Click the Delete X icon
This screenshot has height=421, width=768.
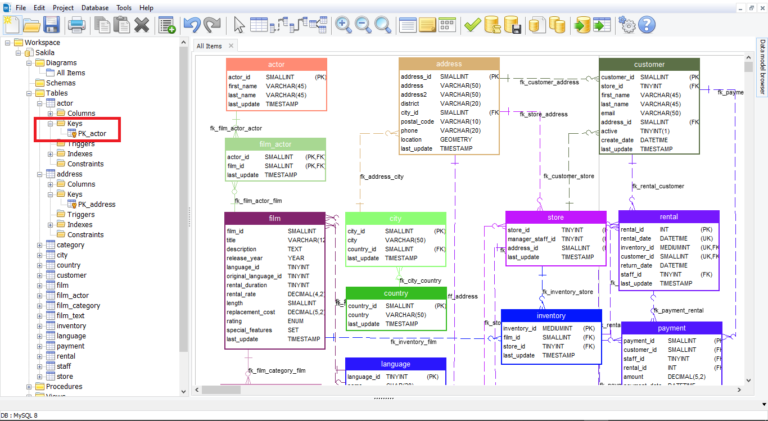coord(142,24)
